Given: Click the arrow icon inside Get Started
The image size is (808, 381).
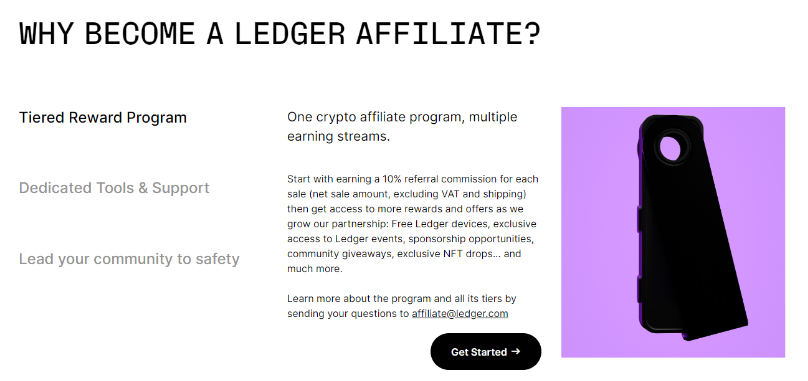Looking at the screenshot, I should [515, 352].
